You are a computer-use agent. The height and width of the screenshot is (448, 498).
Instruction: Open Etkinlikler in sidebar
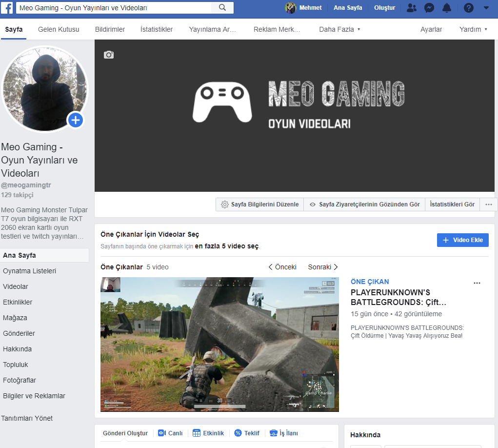[x=18, y=302]
